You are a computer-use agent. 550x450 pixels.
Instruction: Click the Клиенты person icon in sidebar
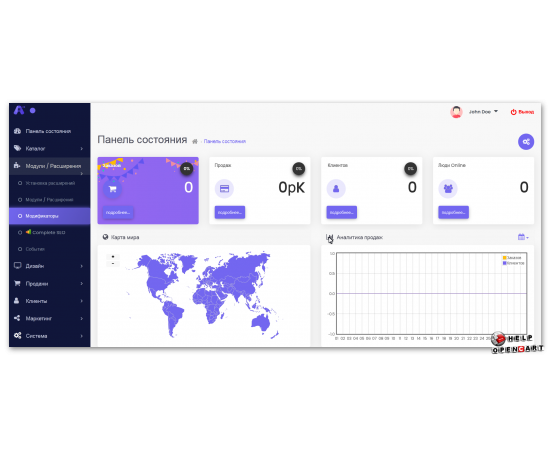[x=16, y=301]
